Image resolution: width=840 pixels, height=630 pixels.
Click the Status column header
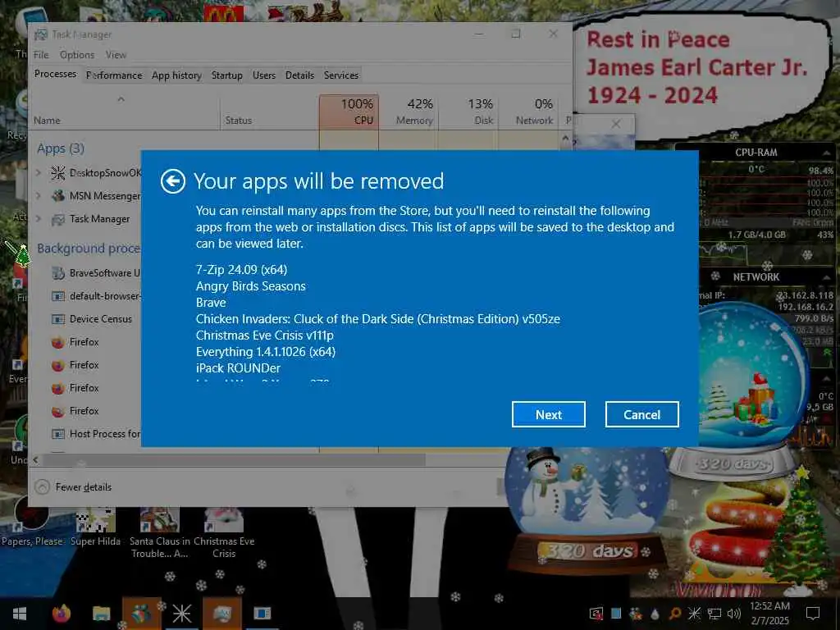(269, 112)
